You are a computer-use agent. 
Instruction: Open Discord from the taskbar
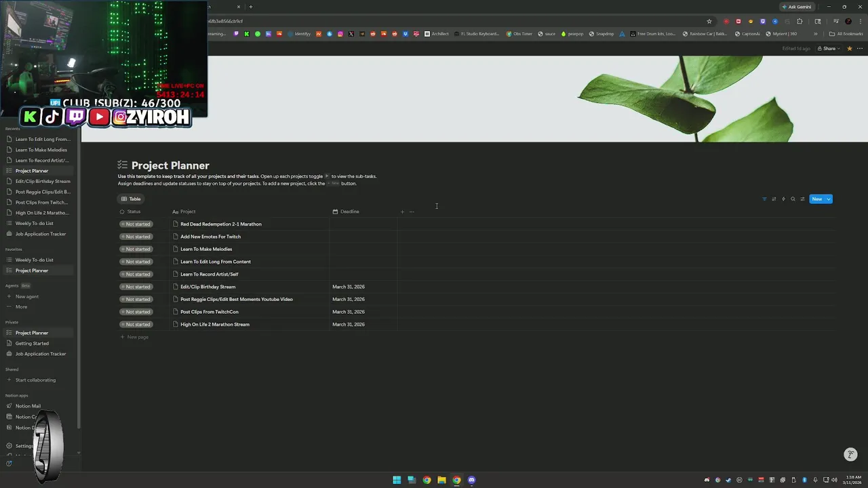[x=471, y=480]
